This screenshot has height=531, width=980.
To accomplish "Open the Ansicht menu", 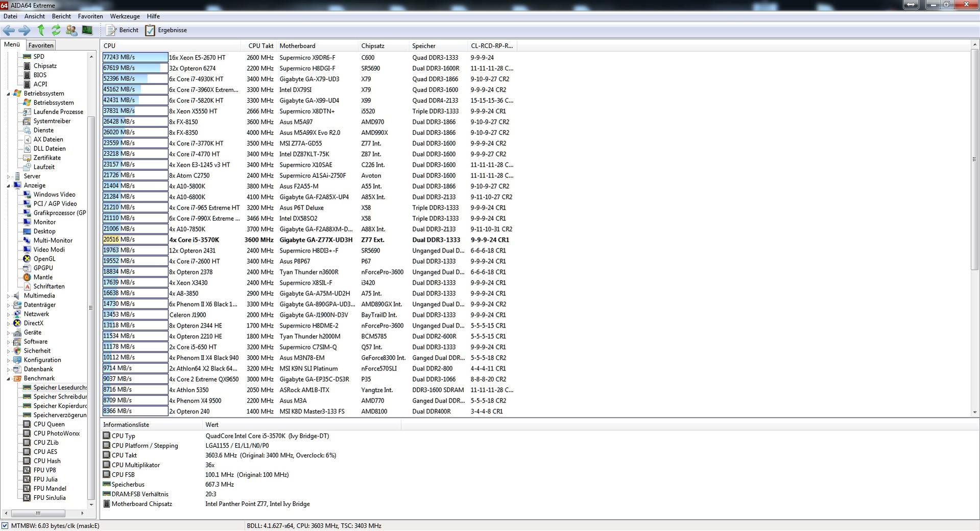I will point(34,16).
